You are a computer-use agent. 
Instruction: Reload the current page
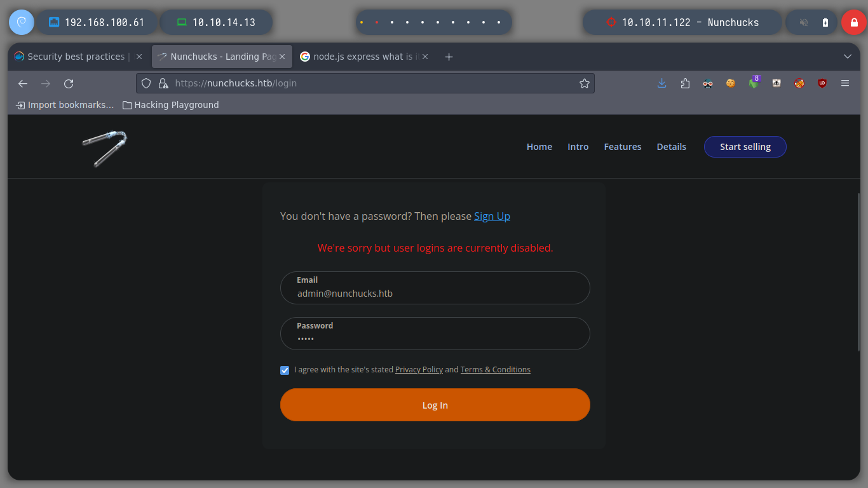[69, 83]
